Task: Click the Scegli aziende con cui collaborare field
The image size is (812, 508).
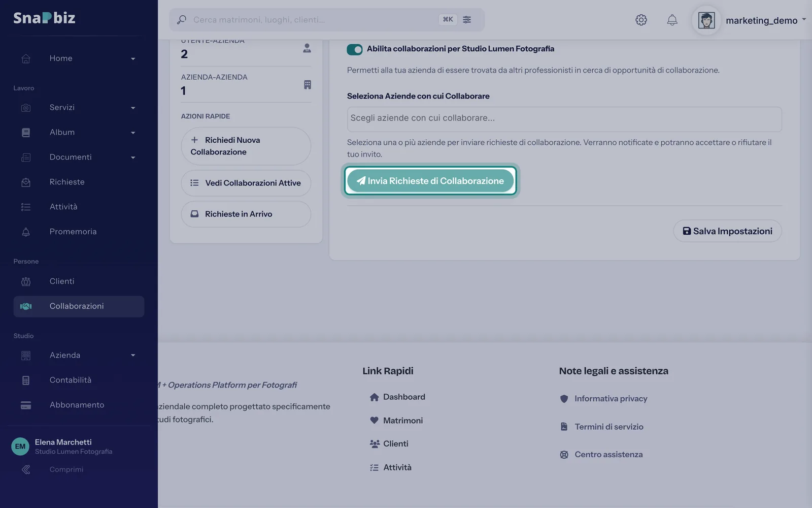Action: click(564, 119)
